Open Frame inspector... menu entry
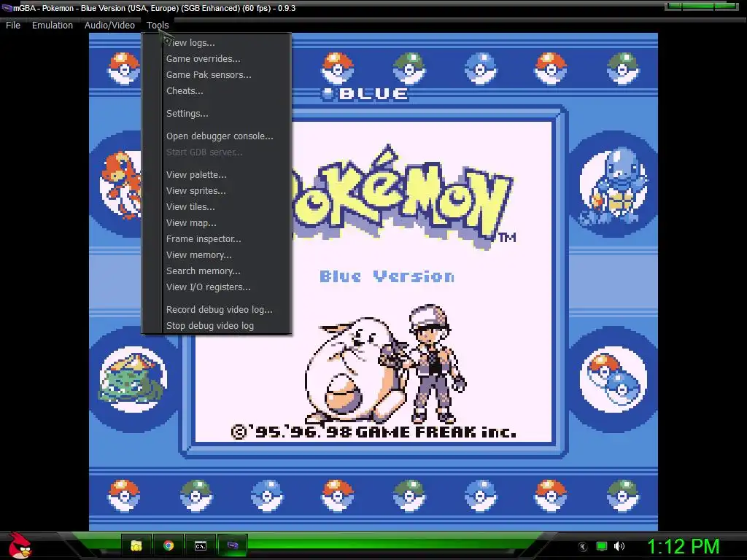Viewport: 747px width, 560px height. tap(217, 239)
